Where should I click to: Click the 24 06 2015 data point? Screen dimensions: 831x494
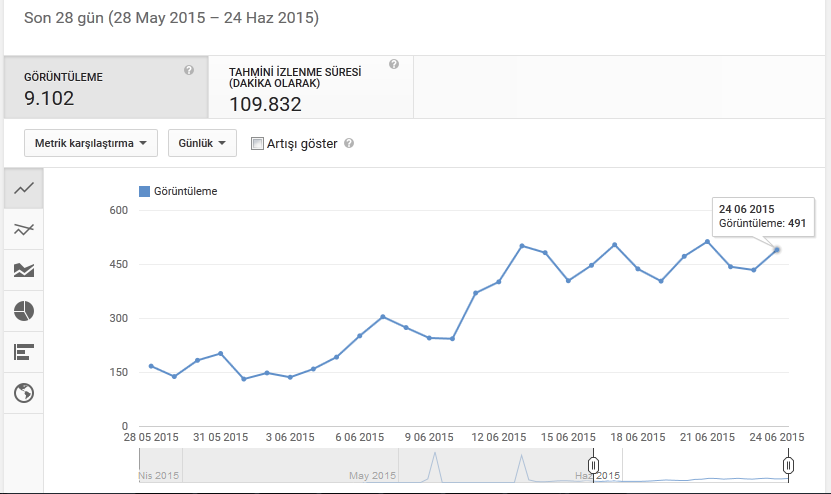[777, 250]
